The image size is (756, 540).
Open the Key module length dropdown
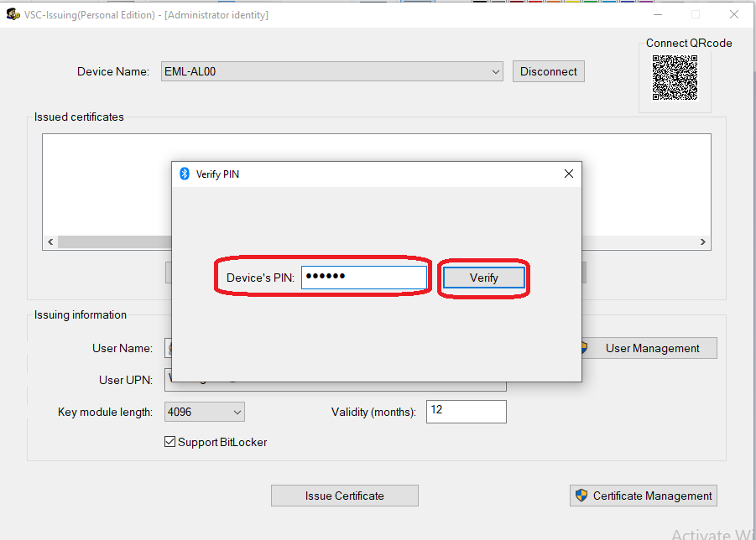[x=237, y=412]
